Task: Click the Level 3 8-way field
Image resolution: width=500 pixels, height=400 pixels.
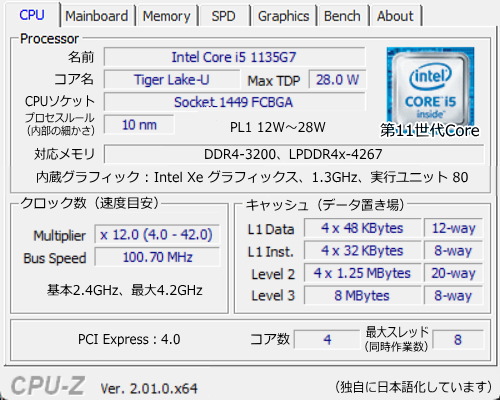Action: (453, 295)
